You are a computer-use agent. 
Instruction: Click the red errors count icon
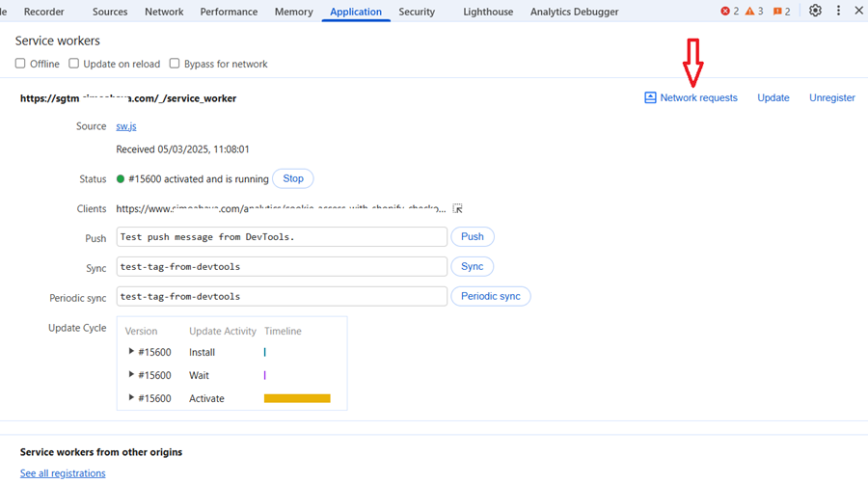pyautogui.click(x=724, y=11)
